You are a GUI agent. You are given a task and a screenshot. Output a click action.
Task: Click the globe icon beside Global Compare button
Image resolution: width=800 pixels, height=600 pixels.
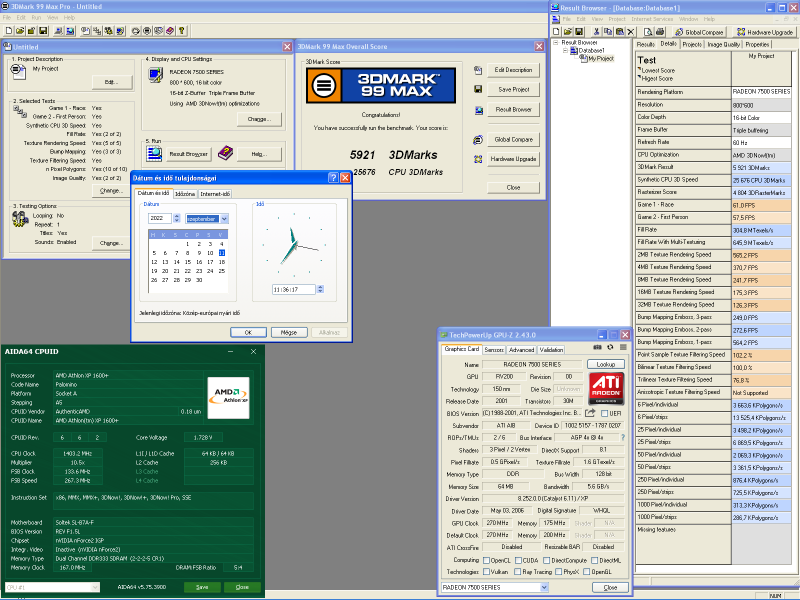pyautogui.click(x=478, y=139)
